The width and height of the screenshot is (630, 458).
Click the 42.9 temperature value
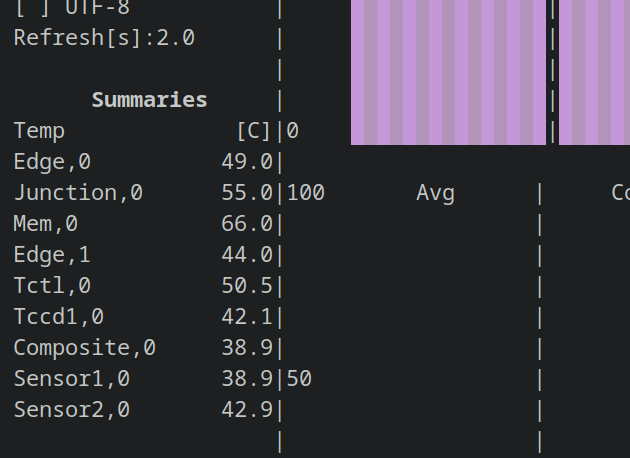point(247,409)
